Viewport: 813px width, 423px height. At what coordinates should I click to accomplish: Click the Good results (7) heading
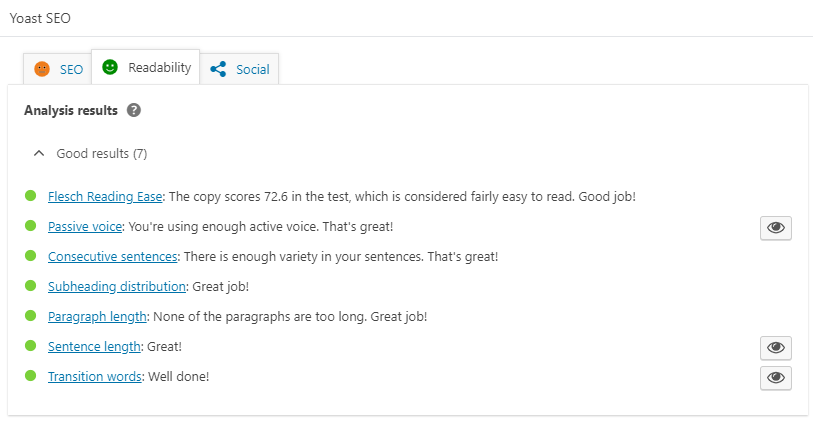click(102, 154)
